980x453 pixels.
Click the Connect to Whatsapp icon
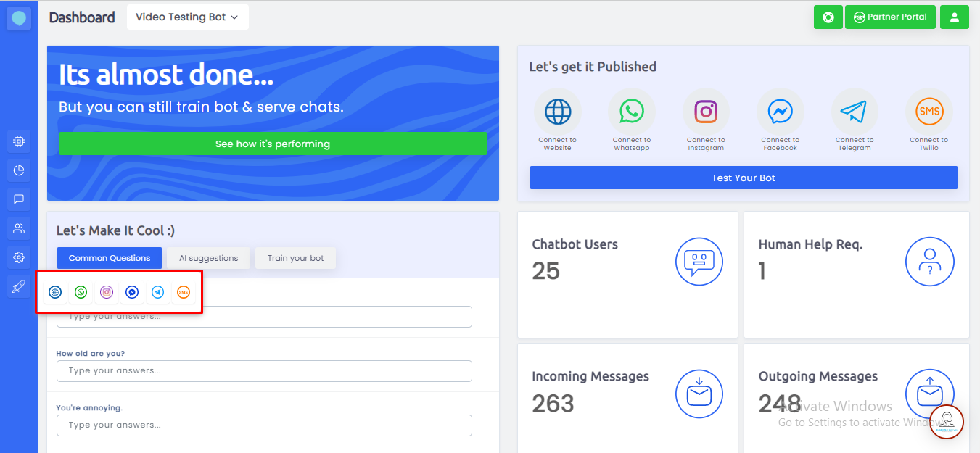pos(632,112)
